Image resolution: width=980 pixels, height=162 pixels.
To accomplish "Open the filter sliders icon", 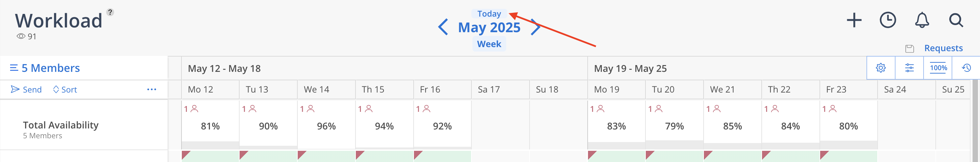I will point(909,68).
